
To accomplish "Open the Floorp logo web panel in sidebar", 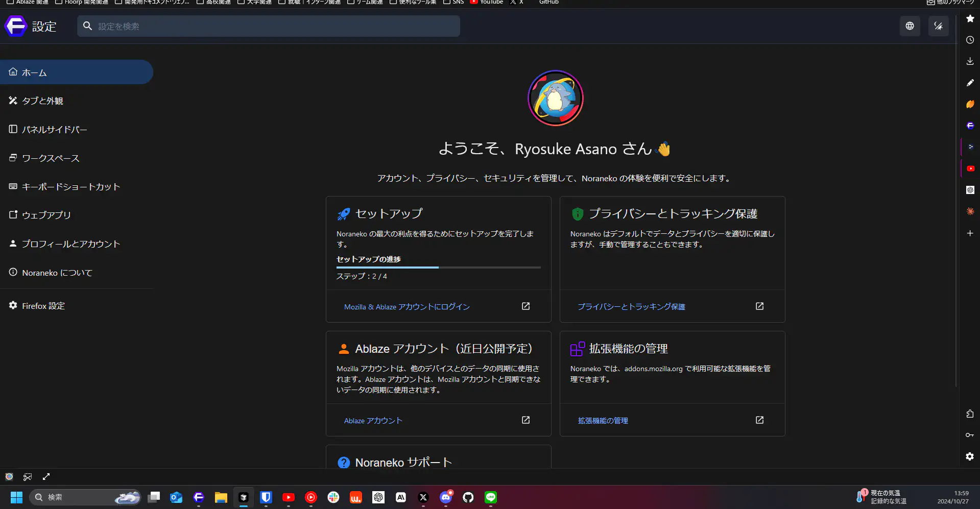I will pos(970,126).
